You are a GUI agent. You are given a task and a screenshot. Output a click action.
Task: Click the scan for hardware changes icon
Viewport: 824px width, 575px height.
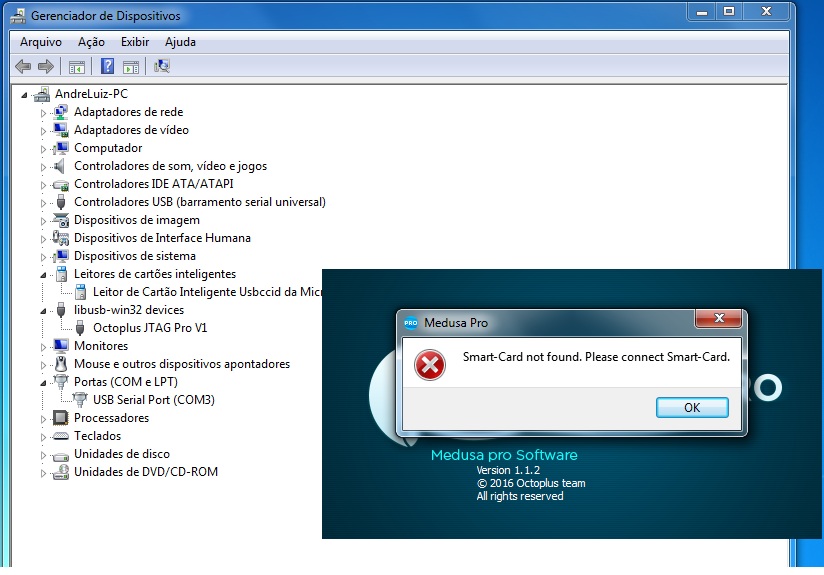162,66
